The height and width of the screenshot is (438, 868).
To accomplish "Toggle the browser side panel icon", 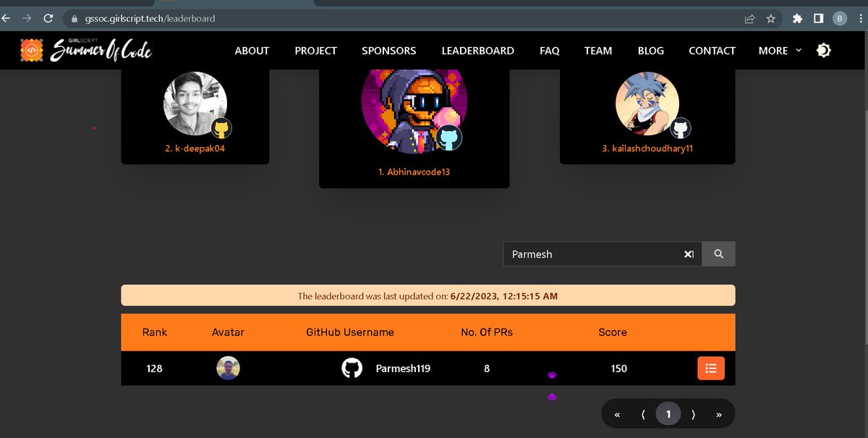I will pos(818,19).
